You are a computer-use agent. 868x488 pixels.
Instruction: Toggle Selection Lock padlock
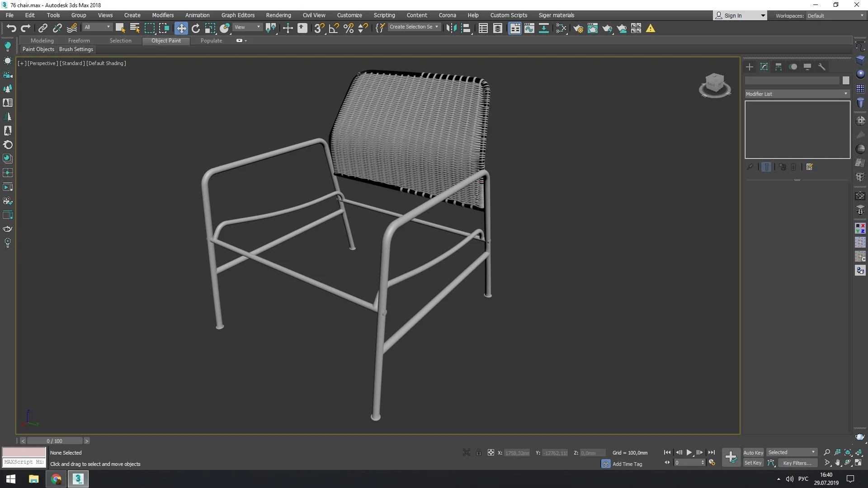click(x=479, y=452)
